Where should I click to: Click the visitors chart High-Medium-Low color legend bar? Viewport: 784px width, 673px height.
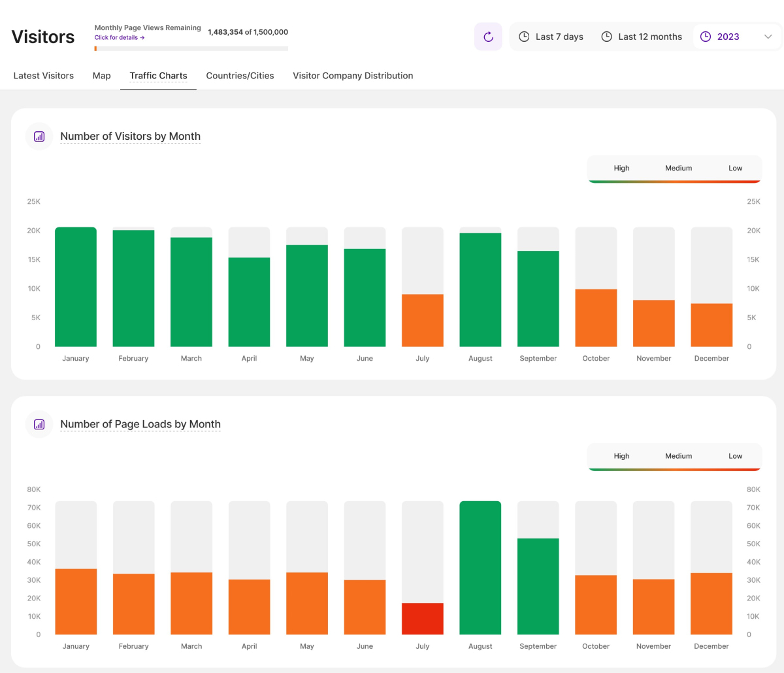675,181
